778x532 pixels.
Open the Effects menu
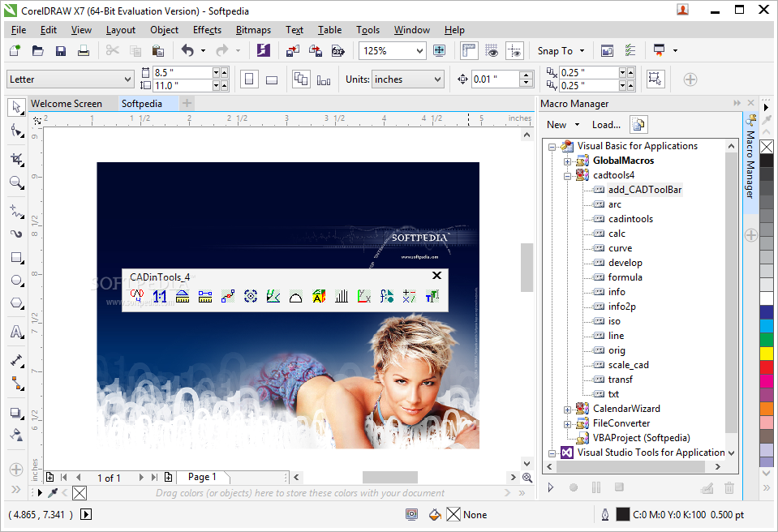tap(207, 30)
